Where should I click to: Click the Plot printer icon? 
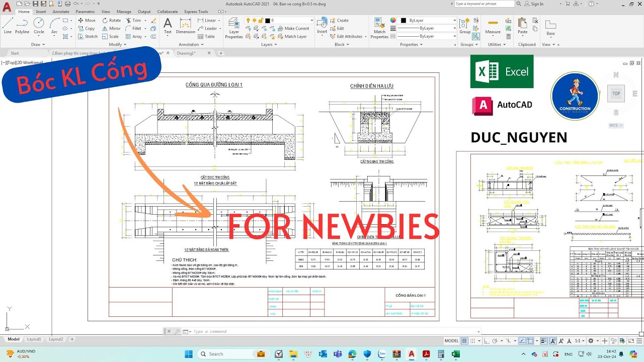click(67, 4)
